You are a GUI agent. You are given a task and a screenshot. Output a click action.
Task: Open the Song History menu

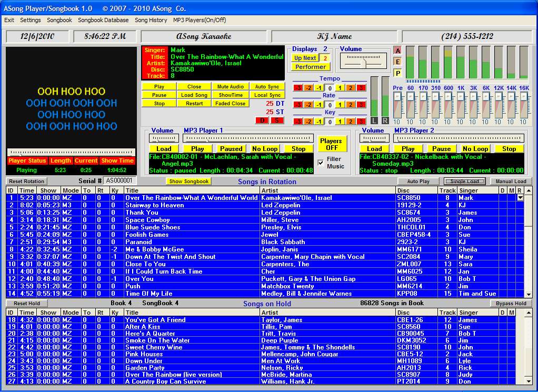click(151, 20)
